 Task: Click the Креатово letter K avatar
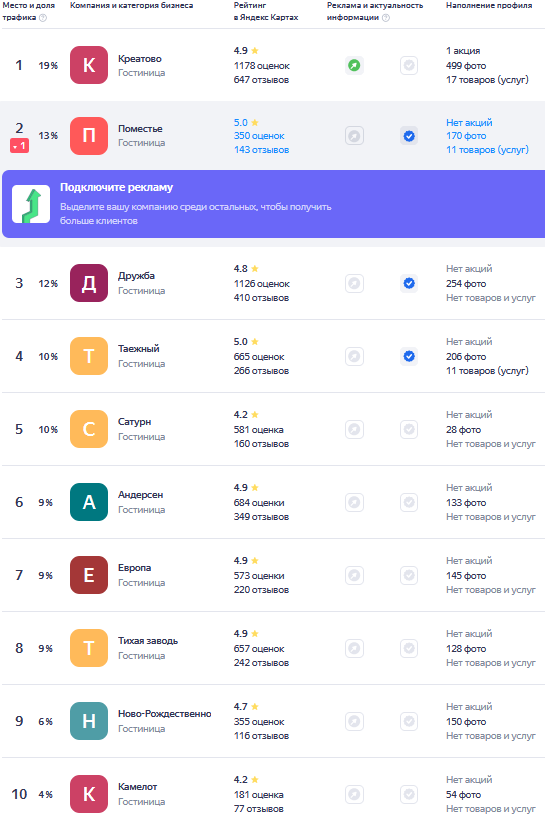point(89,65)
